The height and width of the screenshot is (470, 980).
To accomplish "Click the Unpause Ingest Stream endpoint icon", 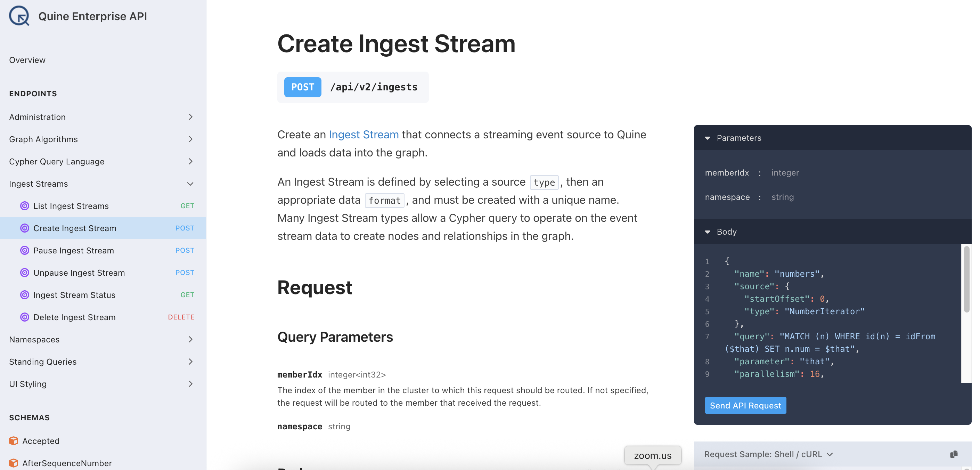I will coord(25,273).
